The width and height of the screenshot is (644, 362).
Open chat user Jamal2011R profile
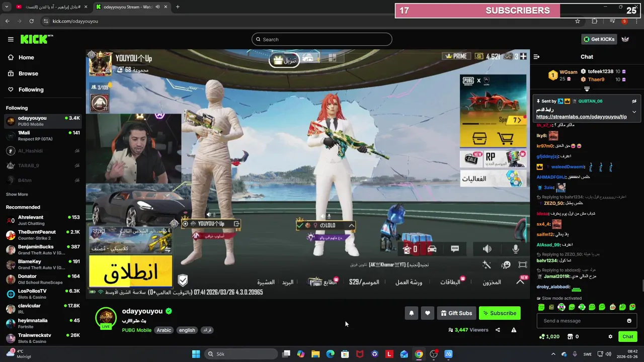click(x=556, y=277)
